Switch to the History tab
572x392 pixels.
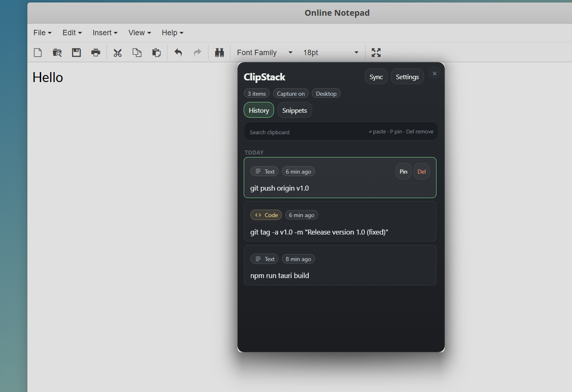(259, 110)
